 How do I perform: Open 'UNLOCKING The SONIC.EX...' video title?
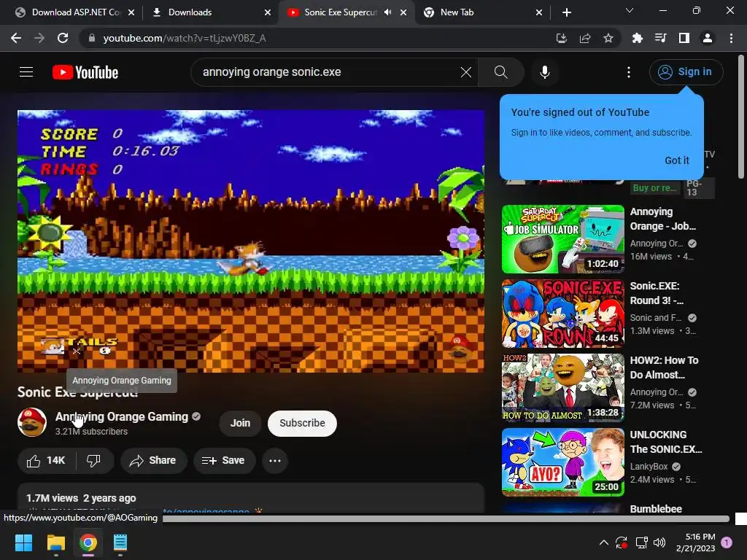(666, 442)
